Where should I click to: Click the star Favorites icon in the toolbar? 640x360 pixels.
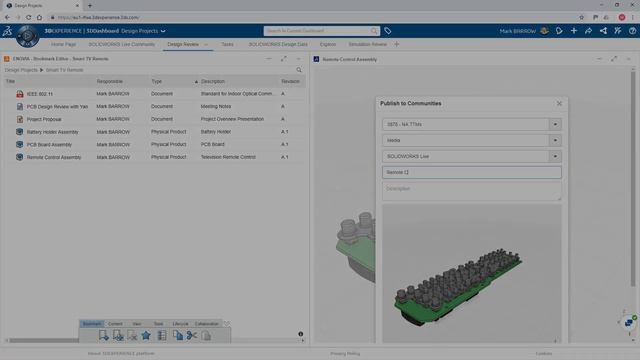point(146,336)
